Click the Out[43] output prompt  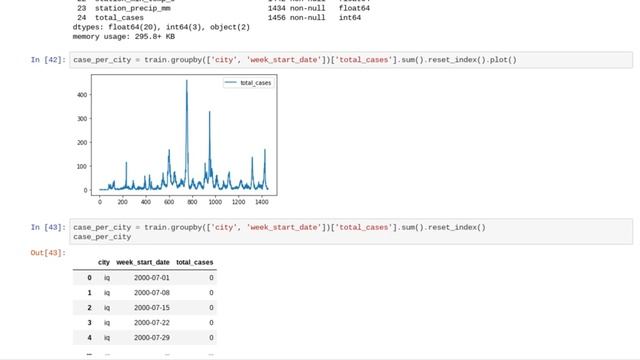(x=48, y=253)
